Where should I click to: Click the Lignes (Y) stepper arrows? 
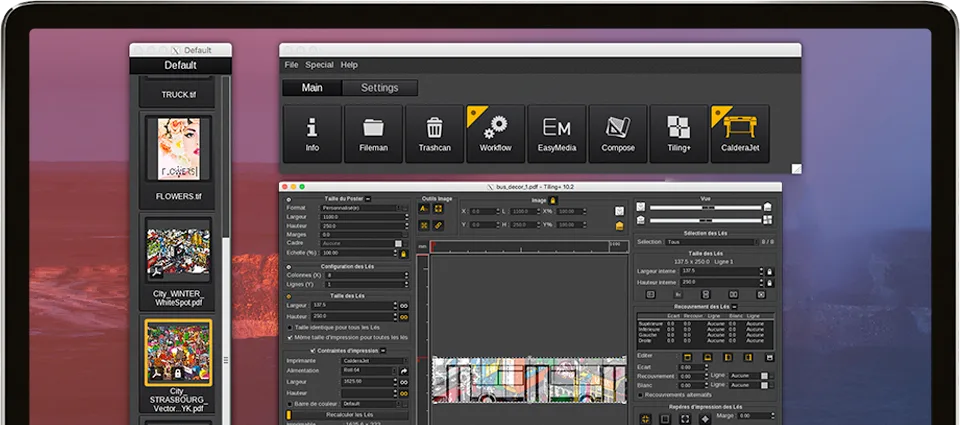coord(406,285)
